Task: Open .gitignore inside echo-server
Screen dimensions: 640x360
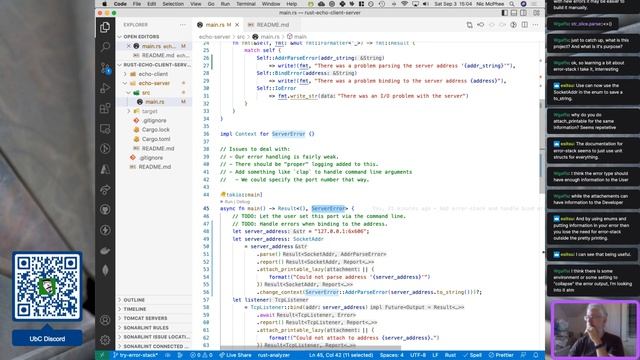Action: tap(154, 121)
